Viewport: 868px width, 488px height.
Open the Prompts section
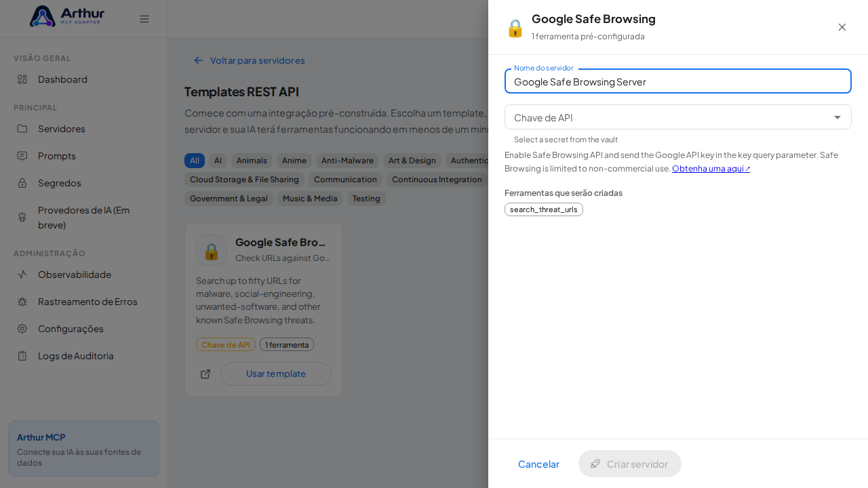pos(84,156)
